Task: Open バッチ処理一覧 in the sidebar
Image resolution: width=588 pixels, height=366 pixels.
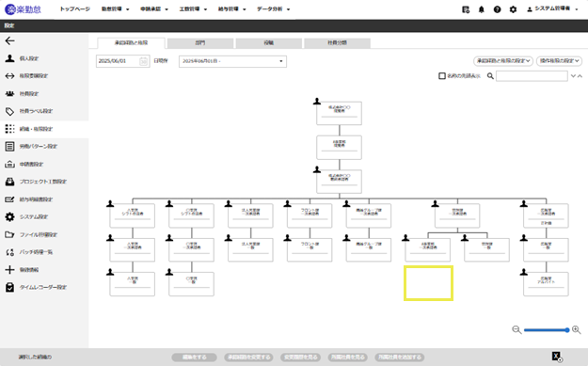Action: [44, 252]
